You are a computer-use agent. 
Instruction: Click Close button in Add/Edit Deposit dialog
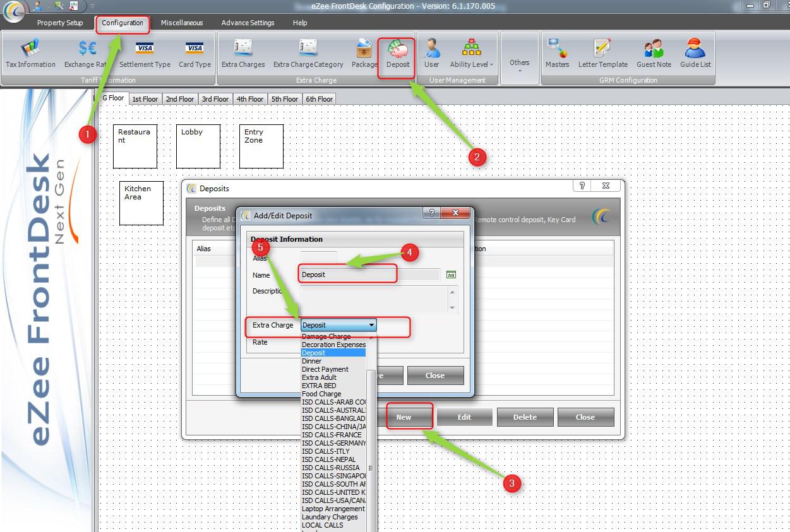435,375
